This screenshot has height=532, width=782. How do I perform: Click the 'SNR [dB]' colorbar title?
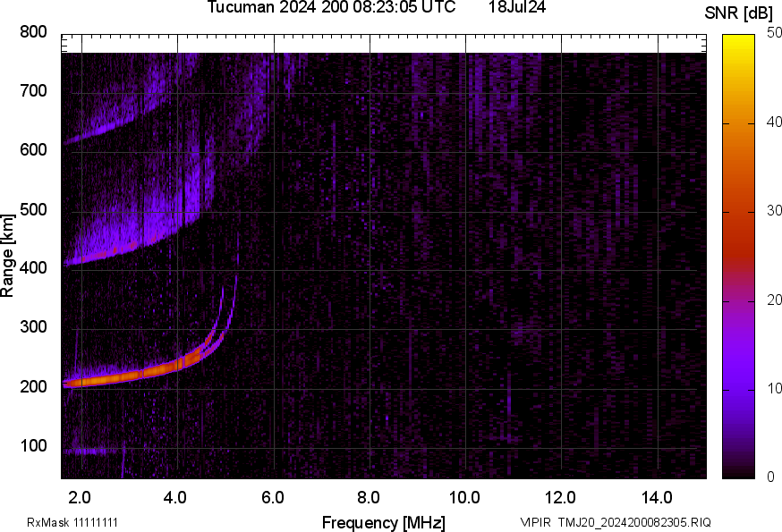point(738,13)
